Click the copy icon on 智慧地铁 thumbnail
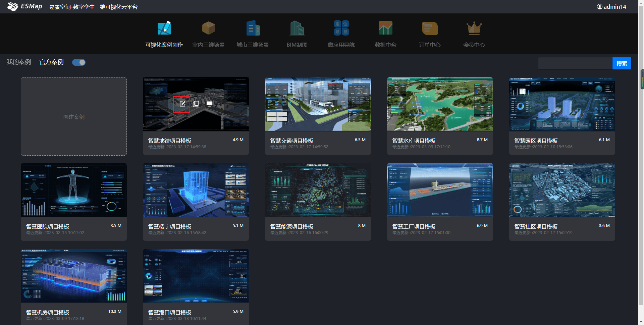The width and height of the screenshot is (644, 325). pos(196,104)
